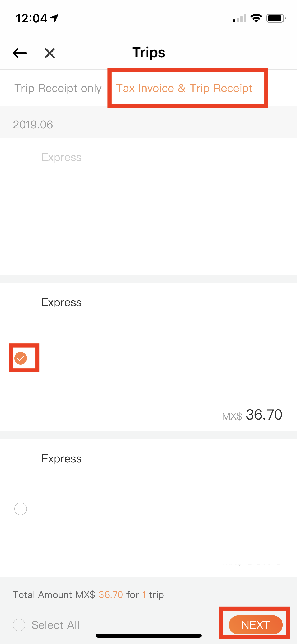Tap the back arrow icon
The image size is (297, 644).
coord(20,53)
